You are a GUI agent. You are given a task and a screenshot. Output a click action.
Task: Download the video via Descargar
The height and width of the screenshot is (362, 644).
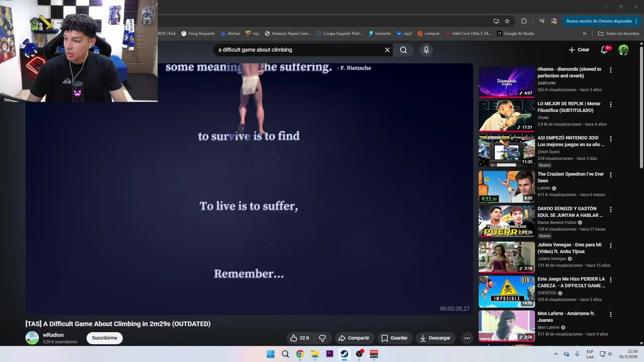(x=435, y=338)
